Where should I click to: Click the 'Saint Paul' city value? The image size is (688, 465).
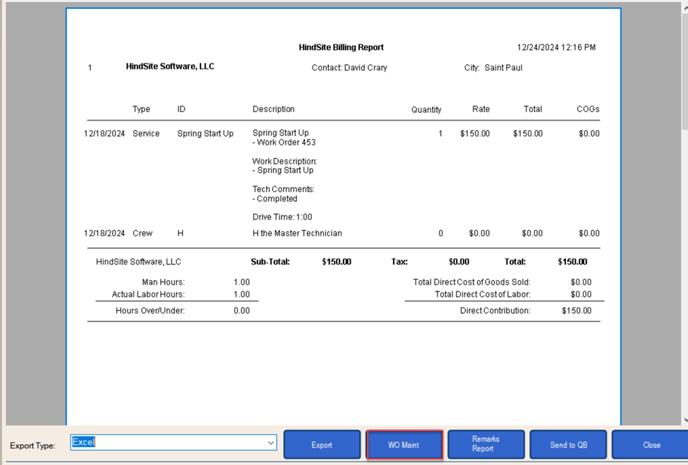pos(503,68)
